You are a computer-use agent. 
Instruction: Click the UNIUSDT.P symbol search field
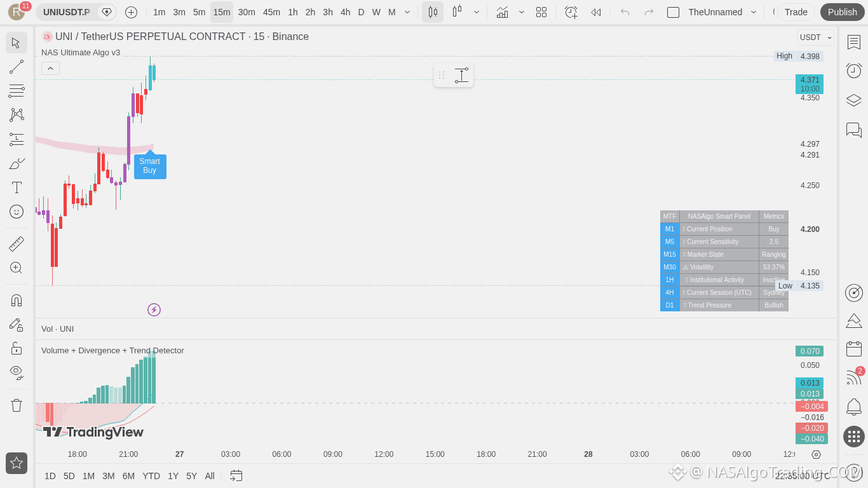pos(67,12)
